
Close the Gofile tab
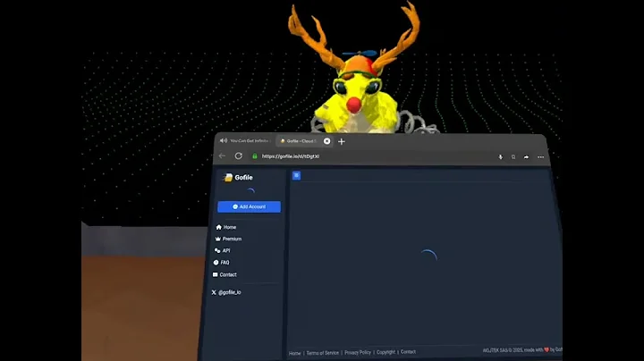click(x=327, y=141)
